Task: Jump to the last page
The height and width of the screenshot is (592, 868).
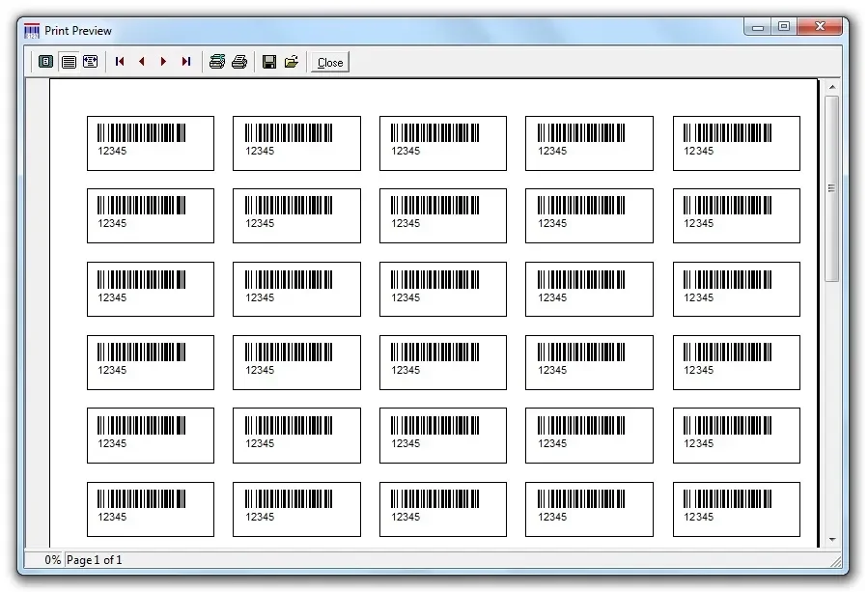Action: click(186, 62)
